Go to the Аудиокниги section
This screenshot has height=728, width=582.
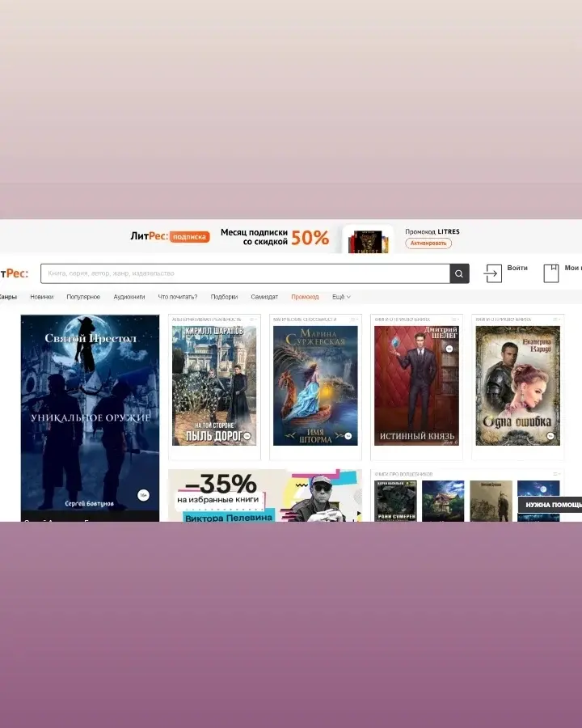coord(129,297)
